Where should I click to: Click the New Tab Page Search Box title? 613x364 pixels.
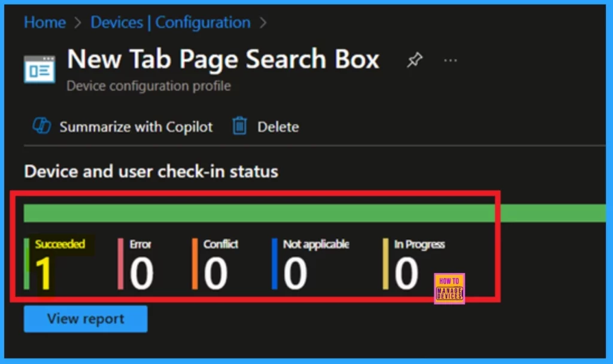point(223,59)
